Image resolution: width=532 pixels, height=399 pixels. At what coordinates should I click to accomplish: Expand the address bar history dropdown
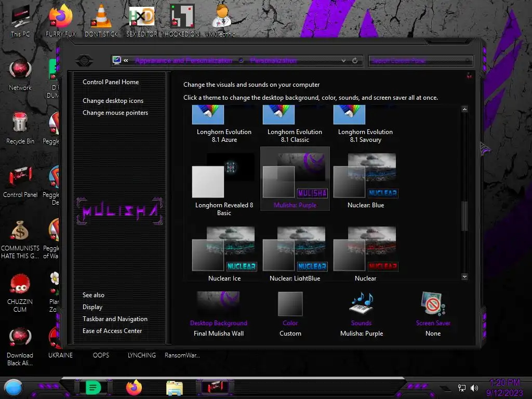344,61
